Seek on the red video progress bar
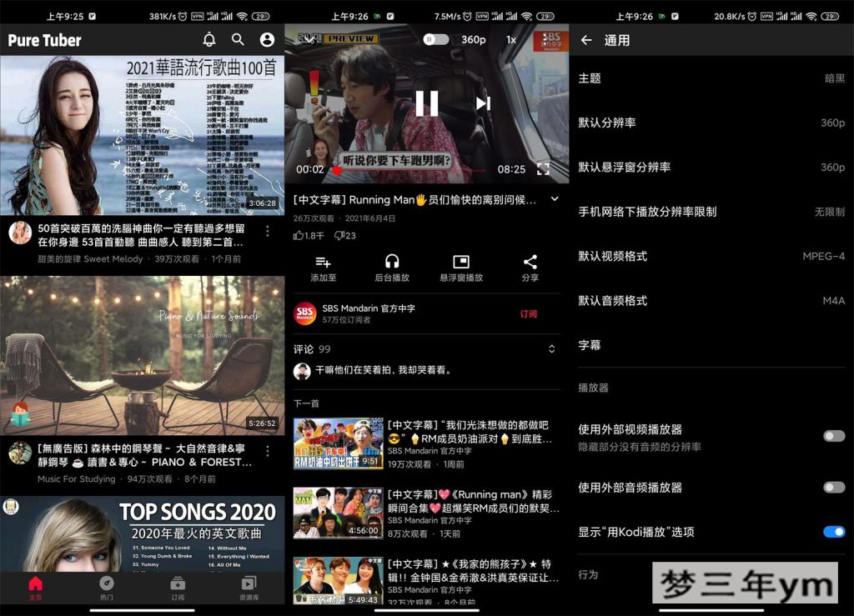 (411, 170)
